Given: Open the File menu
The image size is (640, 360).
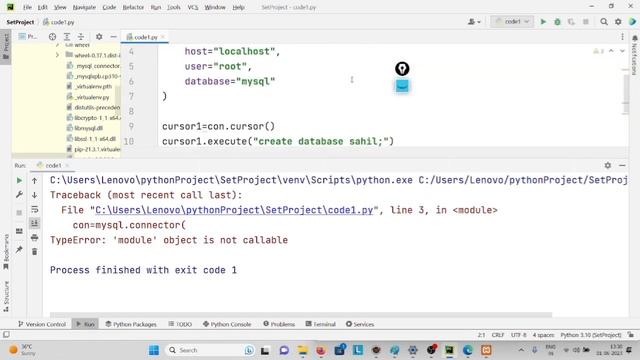Looking at the screenshot, I should tap(27, 7).
